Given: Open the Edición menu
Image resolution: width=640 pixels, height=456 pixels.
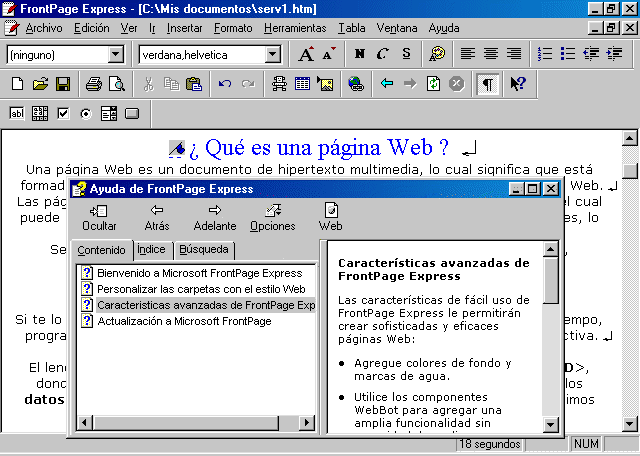Looking at the screenshot, I should click(x=91, y=28).
